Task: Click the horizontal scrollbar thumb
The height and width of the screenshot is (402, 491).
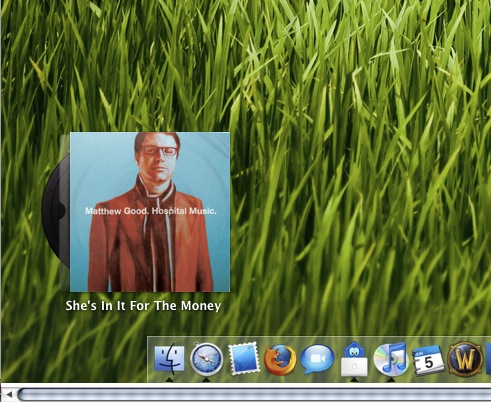Action: [x=254, y=395]
